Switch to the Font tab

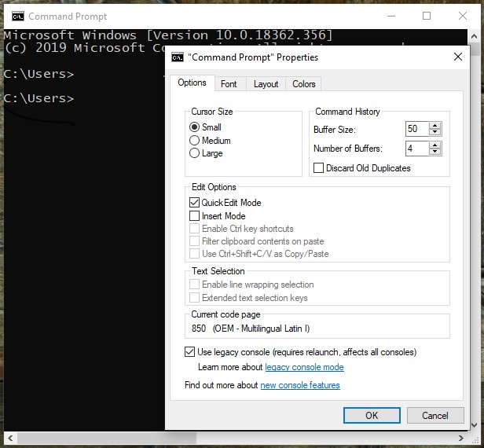(229, 84)
